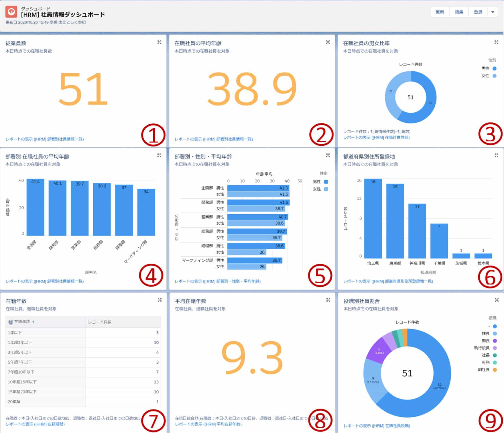The image size is (504, 433).
Task: Sort by the 在籍年数 column header
Action: 22,322
